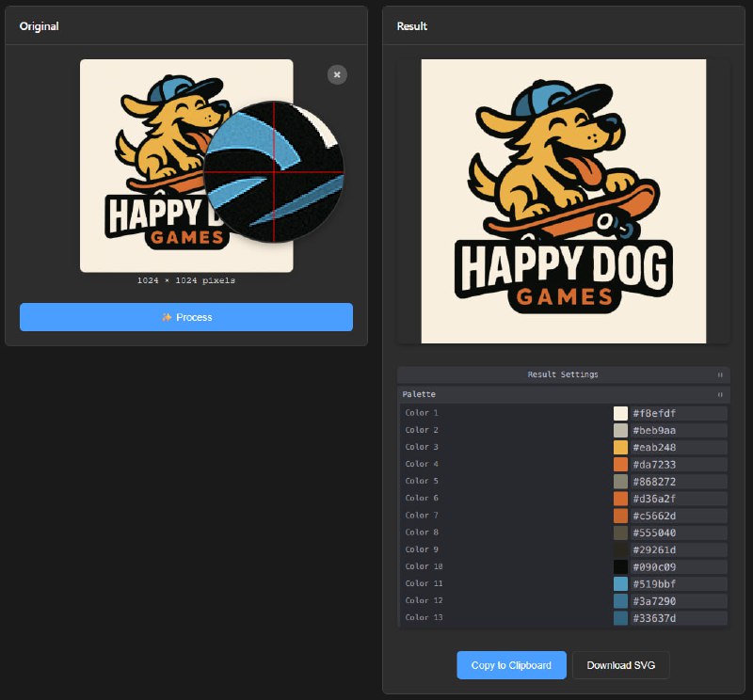Screen dimensions: 753x700
Task: Select the hex value #090c09 for Color 10
Action: [670, 565]
